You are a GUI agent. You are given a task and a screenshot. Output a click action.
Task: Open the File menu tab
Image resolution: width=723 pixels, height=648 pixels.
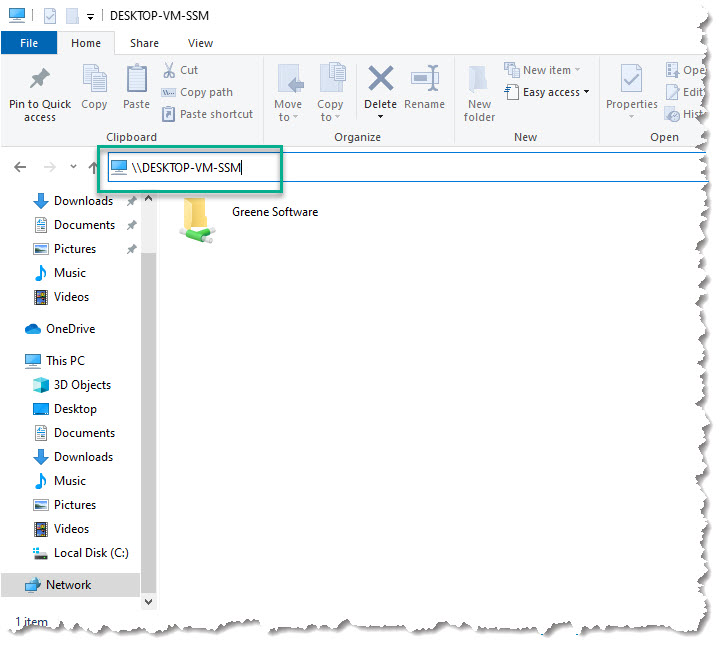29,43
